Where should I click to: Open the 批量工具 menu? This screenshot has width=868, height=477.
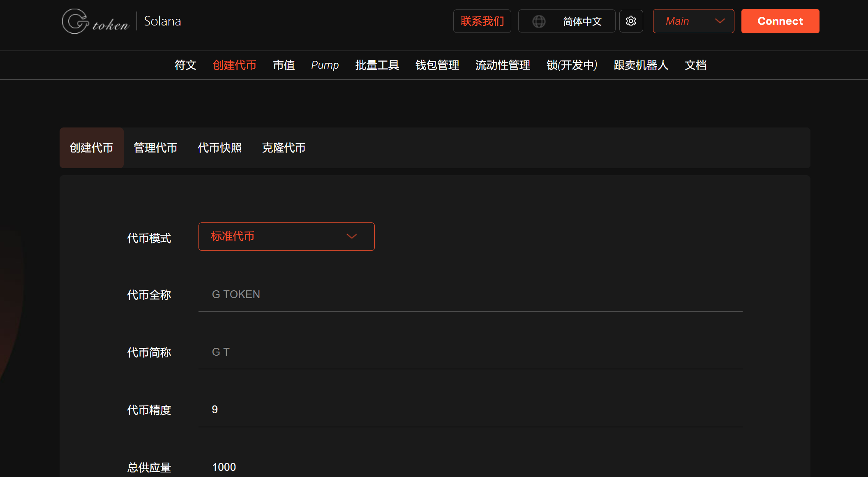click(377, 65)
